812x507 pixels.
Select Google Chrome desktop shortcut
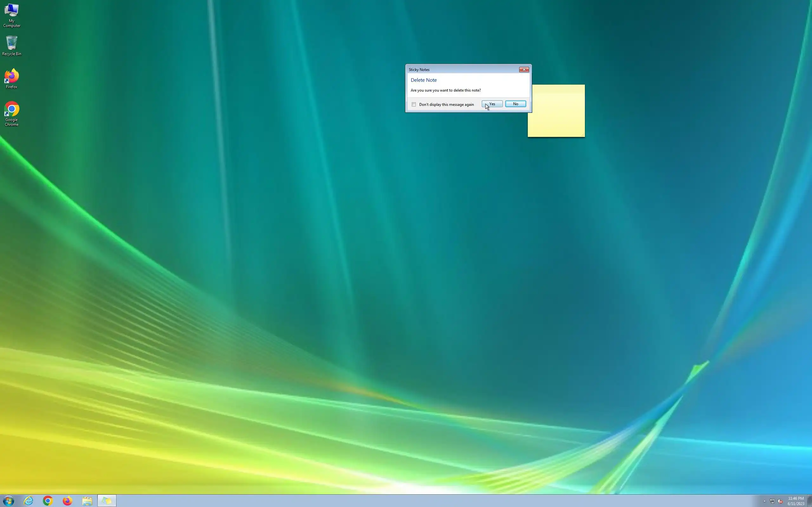12,113
